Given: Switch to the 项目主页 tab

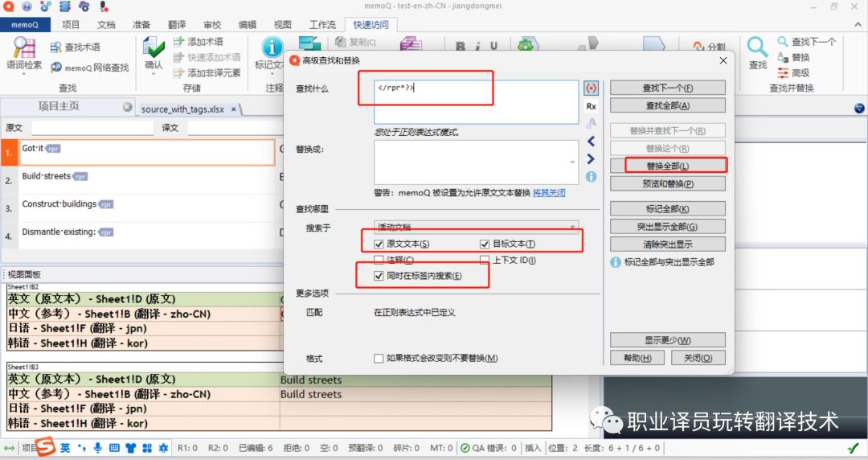Looking at the screenshot, I should point(59,106).
